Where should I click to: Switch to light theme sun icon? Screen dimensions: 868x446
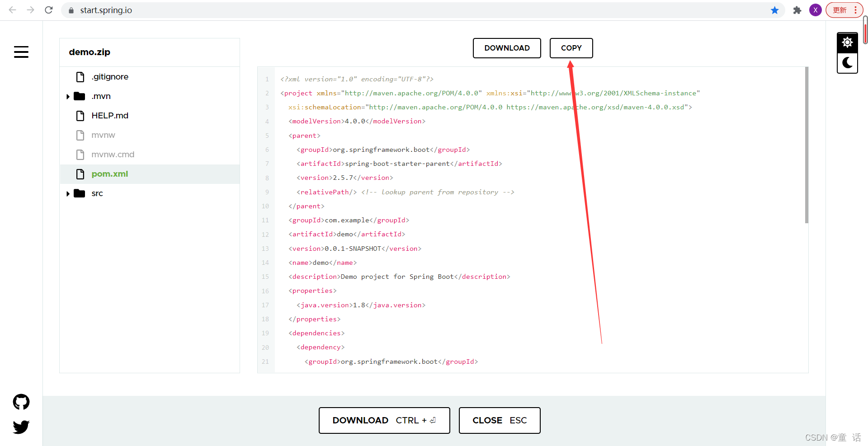pyautogui.click(x=847, y=42)
